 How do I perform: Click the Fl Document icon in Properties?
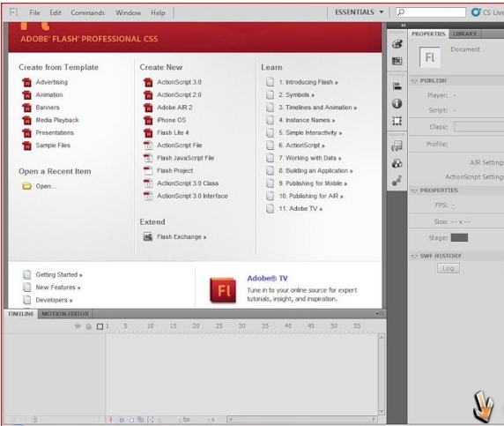click(x=430, y=57)
